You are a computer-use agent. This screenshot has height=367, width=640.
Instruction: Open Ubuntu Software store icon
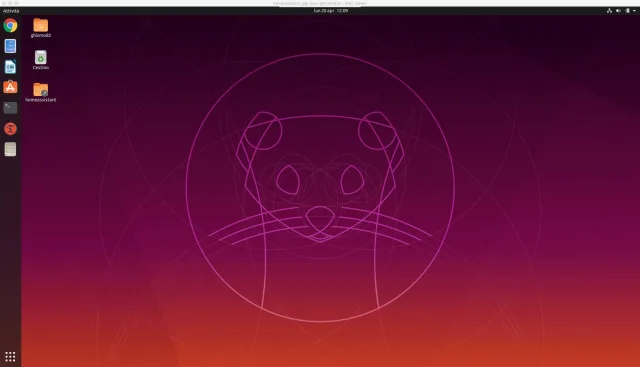pyautogui.click(x=10, y=87)
